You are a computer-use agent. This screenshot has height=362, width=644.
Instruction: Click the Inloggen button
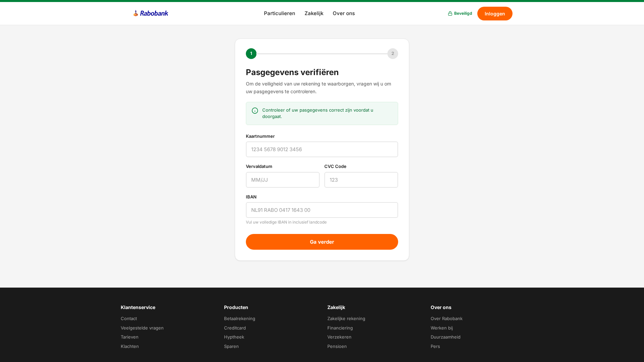(495, 14)
